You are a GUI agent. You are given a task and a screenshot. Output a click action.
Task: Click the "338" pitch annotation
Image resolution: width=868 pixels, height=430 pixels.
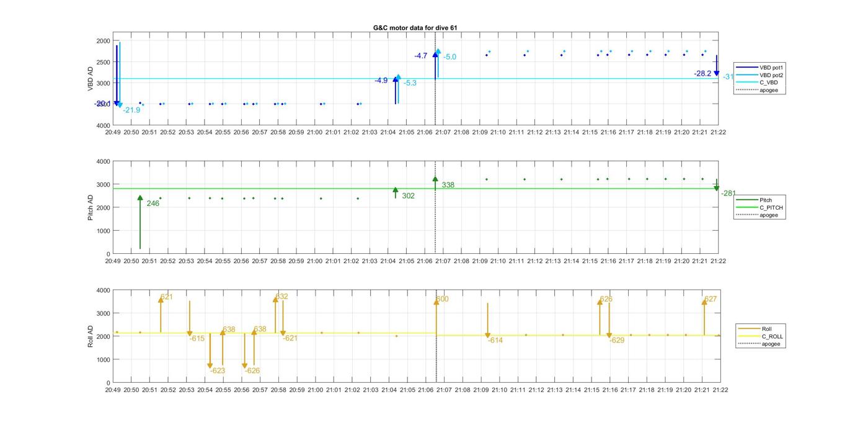[x=448, y=185]
